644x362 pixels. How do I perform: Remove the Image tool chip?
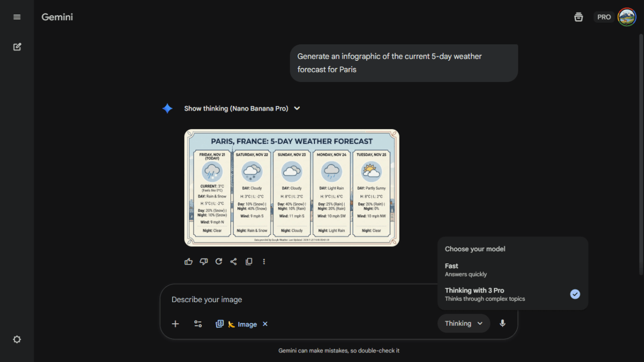(265, 324)
